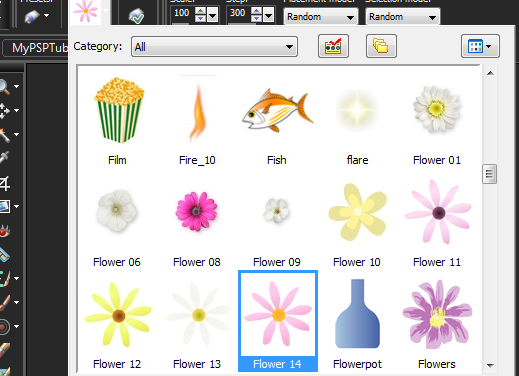The image size is (519, 376).
Task: Click the Settings checkmark icon in options bar
Action: tap(136, 15)
